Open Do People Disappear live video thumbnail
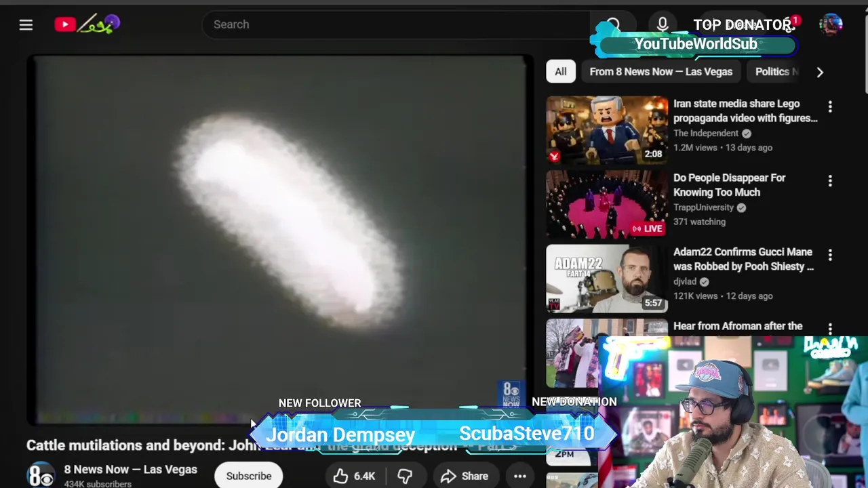The width and height of the screenshot is (868, 488). [607, 204]
